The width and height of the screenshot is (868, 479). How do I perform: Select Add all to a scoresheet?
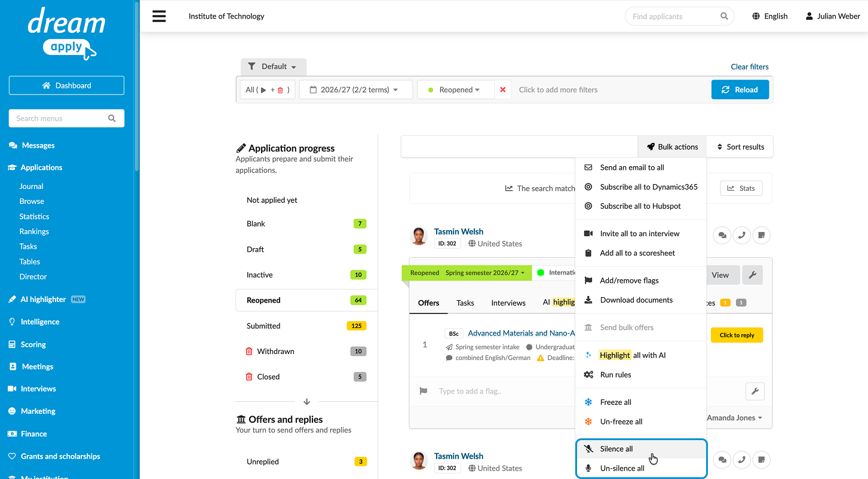coord(641,253)
